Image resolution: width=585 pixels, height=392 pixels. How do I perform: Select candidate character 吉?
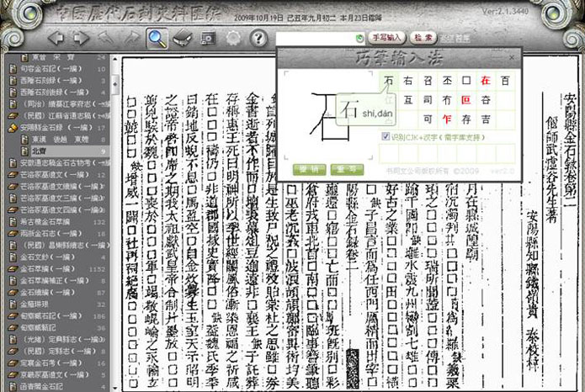coord(486,119)
